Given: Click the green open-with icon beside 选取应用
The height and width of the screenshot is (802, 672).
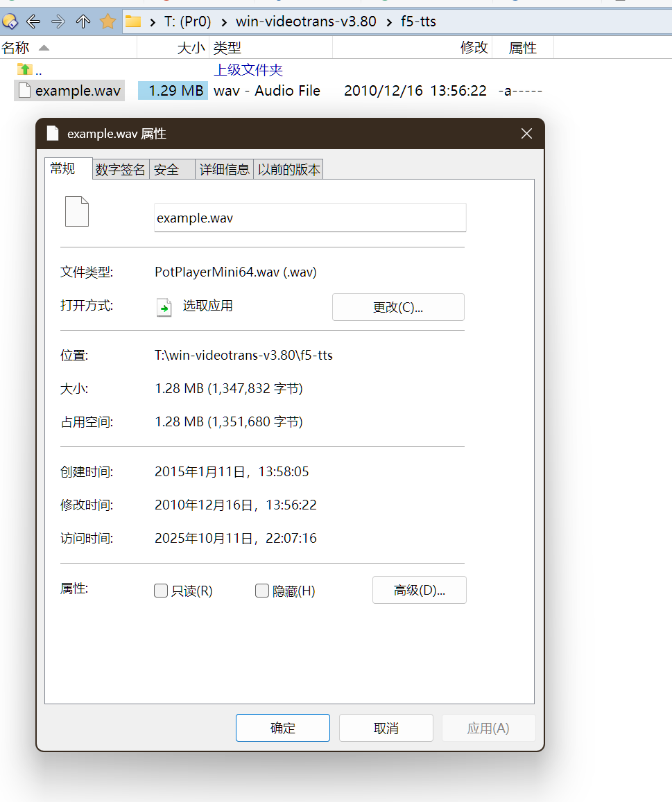Looking at the screenshot, I should click(164, 307).
